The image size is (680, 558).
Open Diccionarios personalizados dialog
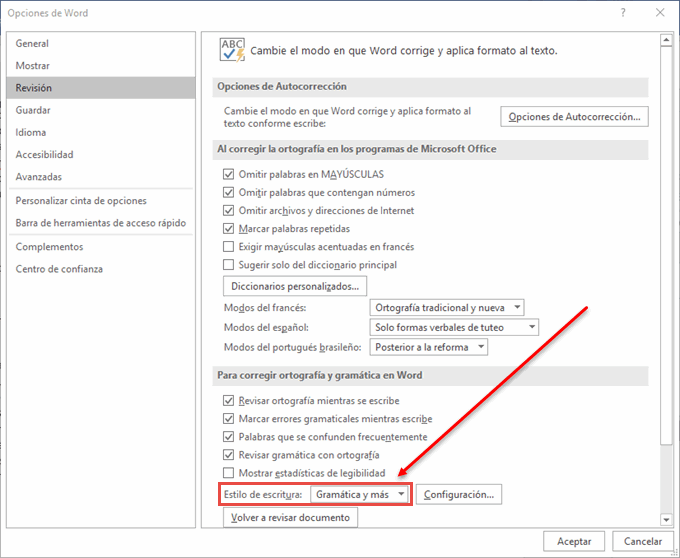click(x=293, y=286)
